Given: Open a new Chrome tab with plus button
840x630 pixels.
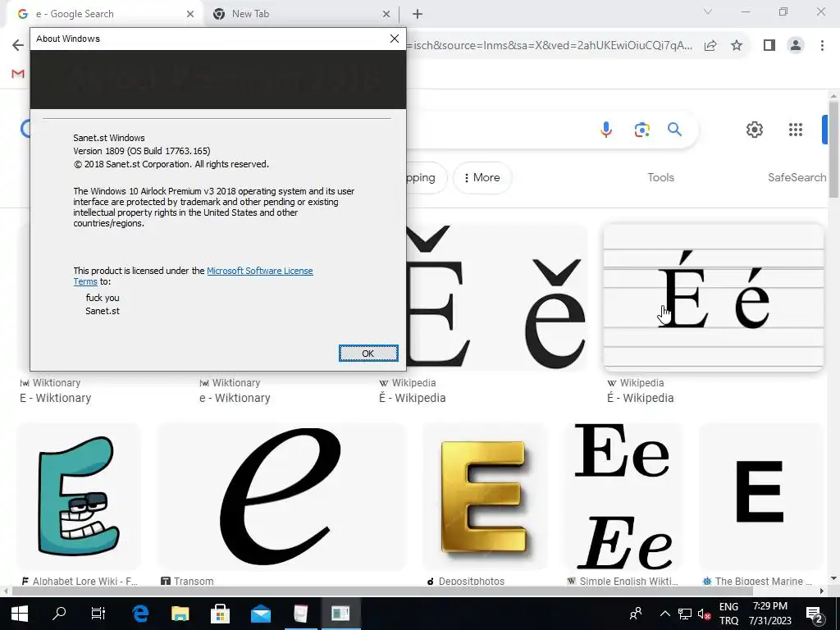Looking at the screenshot, I should 418,15.
